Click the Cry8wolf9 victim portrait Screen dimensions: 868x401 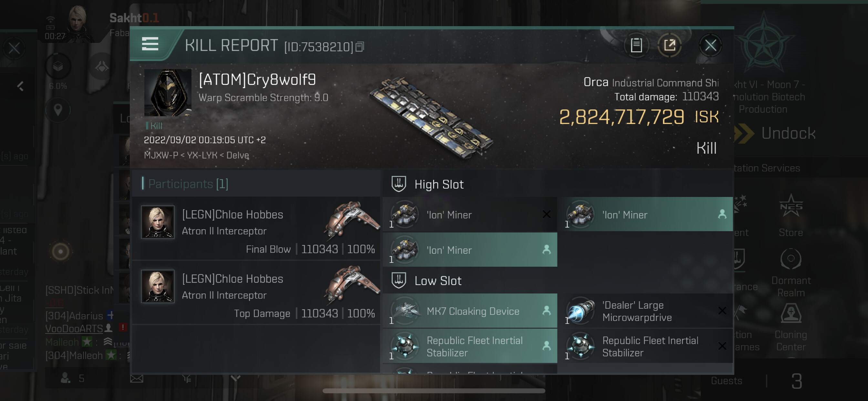coord(168,92)
